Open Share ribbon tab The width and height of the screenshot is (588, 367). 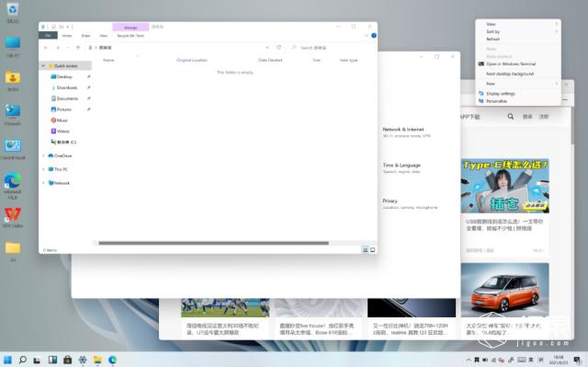pos(85,36)
